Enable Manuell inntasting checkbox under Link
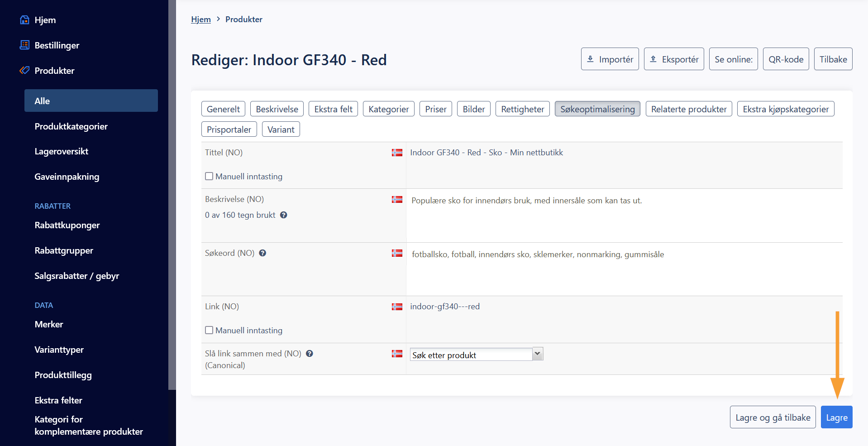Image resolution: width=868 pixels, height=446 pixels. pyautogui.click(x=209, y=330)
